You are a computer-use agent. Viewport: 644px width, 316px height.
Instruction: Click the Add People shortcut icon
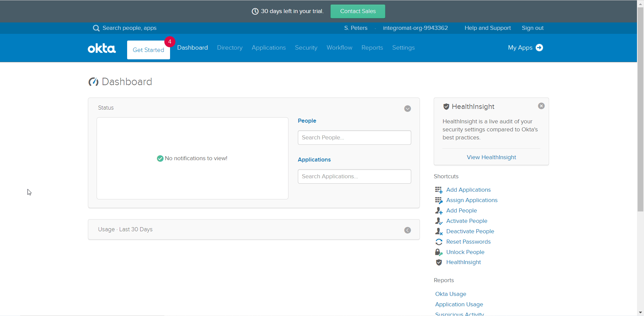439,211
